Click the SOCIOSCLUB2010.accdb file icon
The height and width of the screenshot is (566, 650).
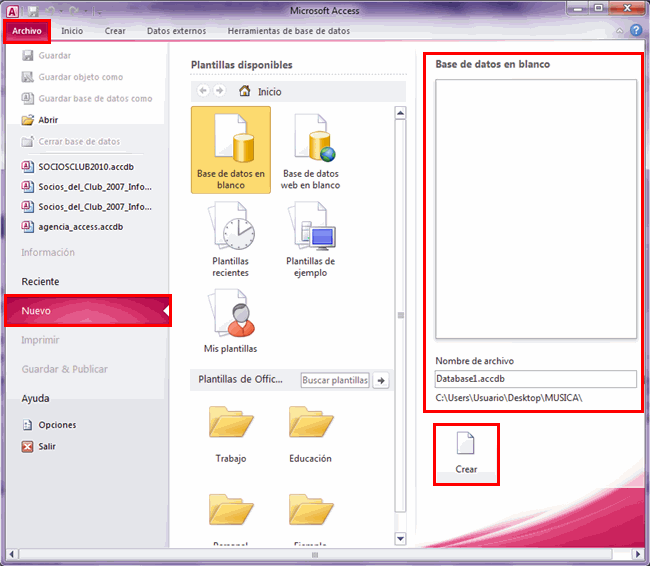28,167
